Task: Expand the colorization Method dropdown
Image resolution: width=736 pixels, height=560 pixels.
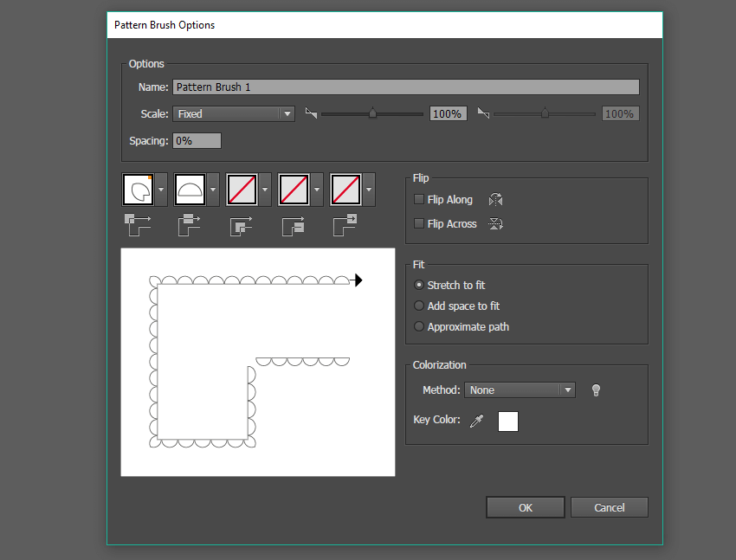Action: pos(520,390)
